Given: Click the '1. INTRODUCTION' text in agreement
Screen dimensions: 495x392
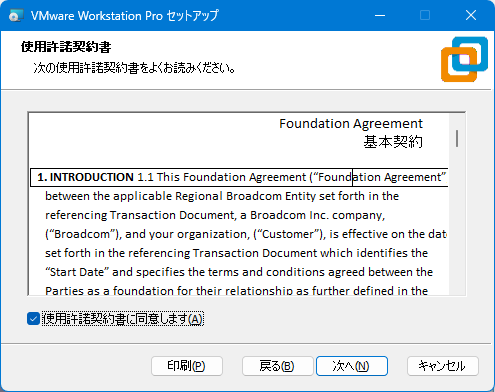Looking at the screenshot, I should (x=85, y=177).
